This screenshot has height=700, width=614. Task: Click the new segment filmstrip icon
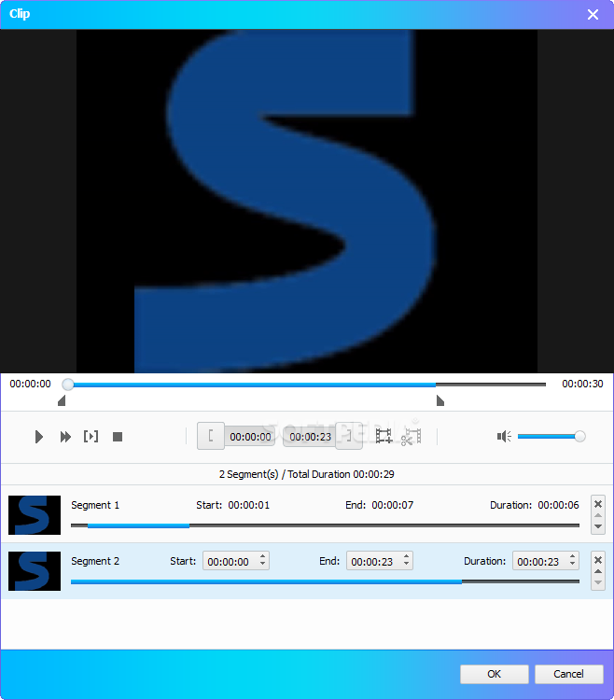click(x=384, y=436)
